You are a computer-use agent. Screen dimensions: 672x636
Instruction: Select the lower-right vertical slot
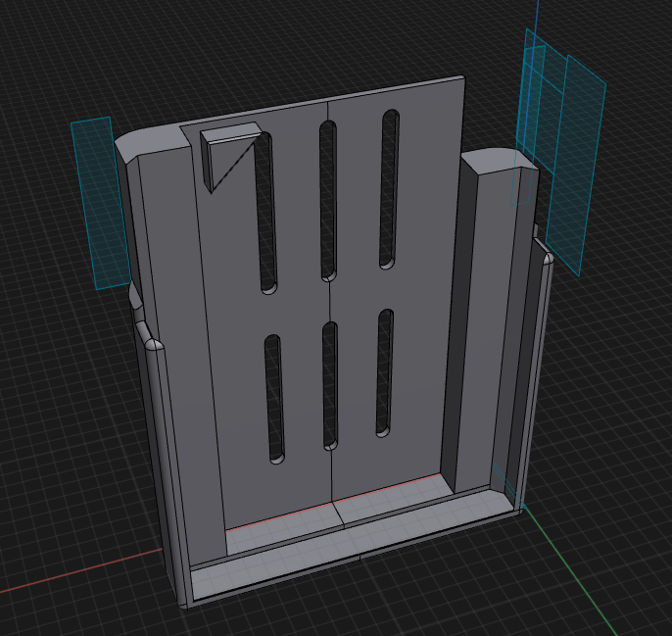tap(385, 372)
